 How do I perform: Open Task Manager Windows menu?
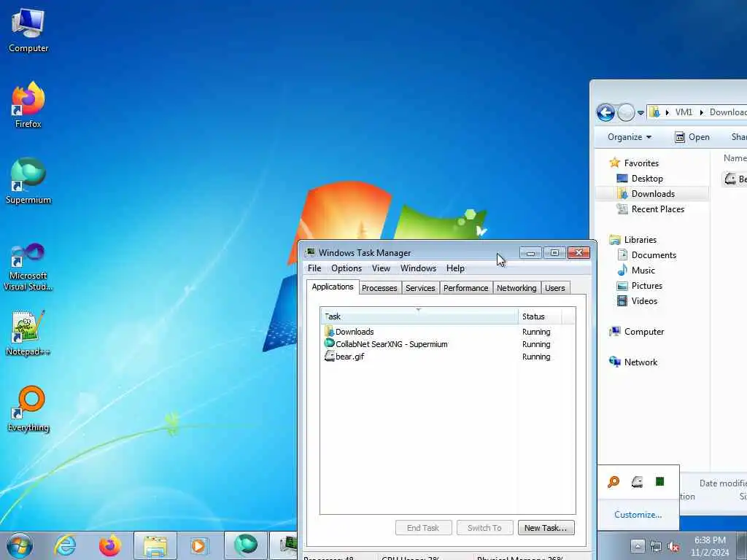click(418, 268)
